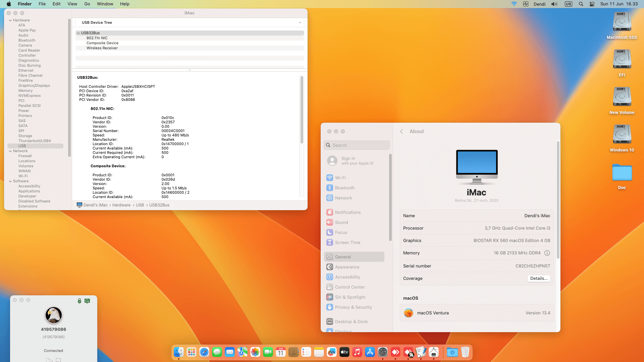Viewport: 644px width, 362px height.
Task: Select Graphics/Displays in hardware list
Action: pos(34,86)
